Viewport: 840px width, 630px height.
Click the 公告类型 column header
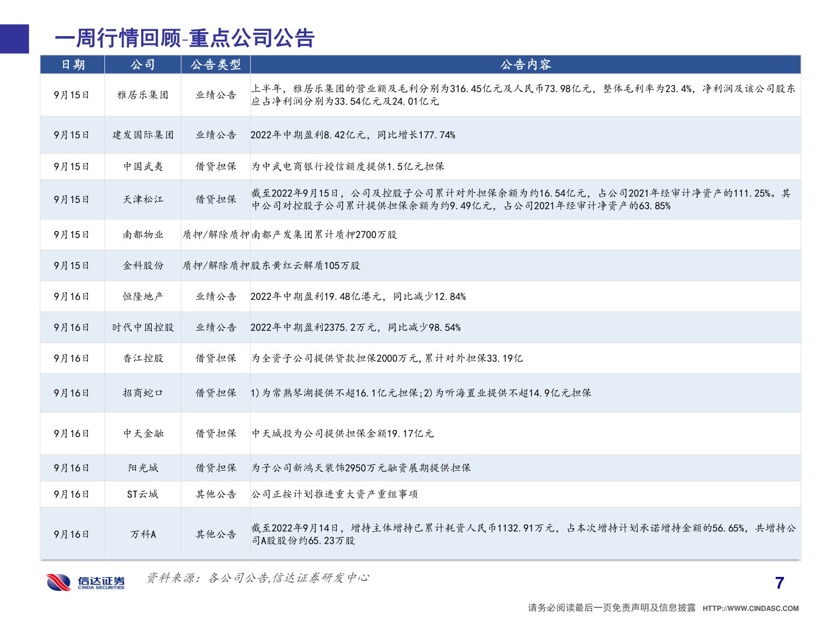click(215, 65)
